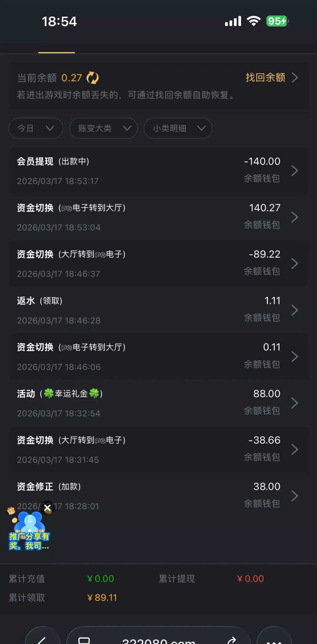
Task: Expand the 账变大类 category dropdown
Action: [103, 128]
